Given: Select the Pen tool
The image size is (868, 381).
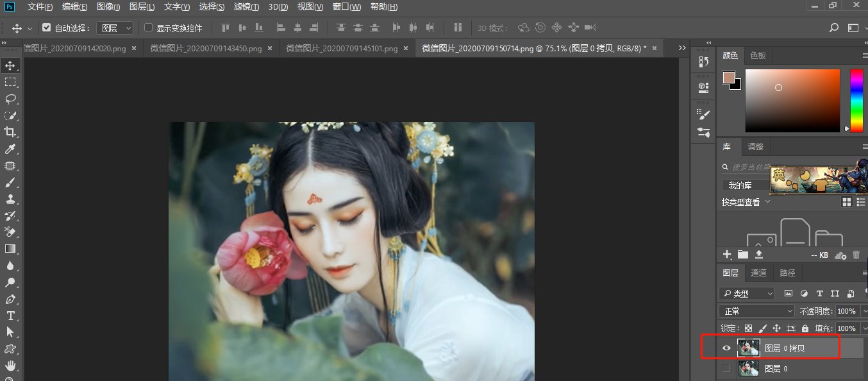Looking at the screenshot, I should point(10,299).
